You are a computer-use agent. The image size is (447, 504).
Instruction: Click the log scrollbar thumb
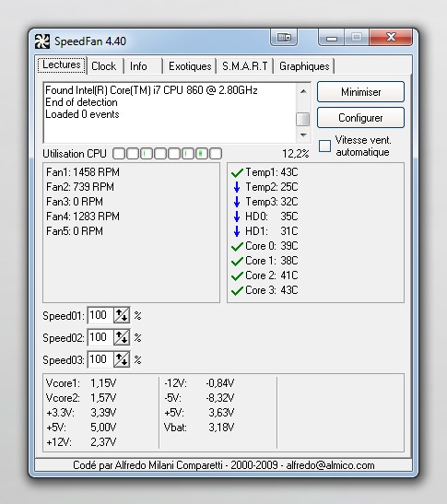click(302, 119)
